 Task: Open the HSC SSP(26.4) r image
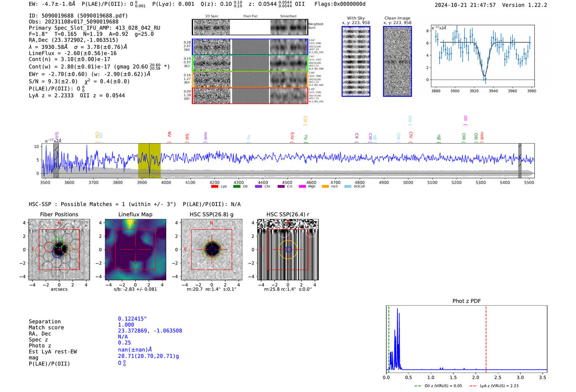point(288,250)
